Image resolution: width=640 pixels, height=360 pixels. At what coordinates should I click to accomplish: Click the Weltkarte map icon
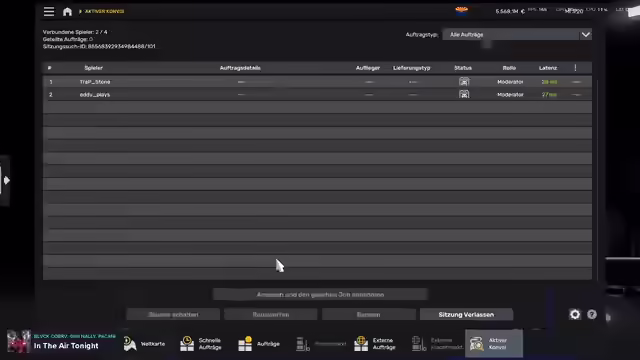pos(130,344)
